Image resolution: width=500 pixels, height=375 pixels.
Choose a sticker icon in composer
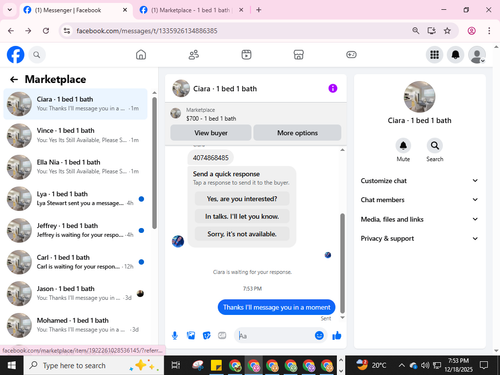[x=207, y=335]
